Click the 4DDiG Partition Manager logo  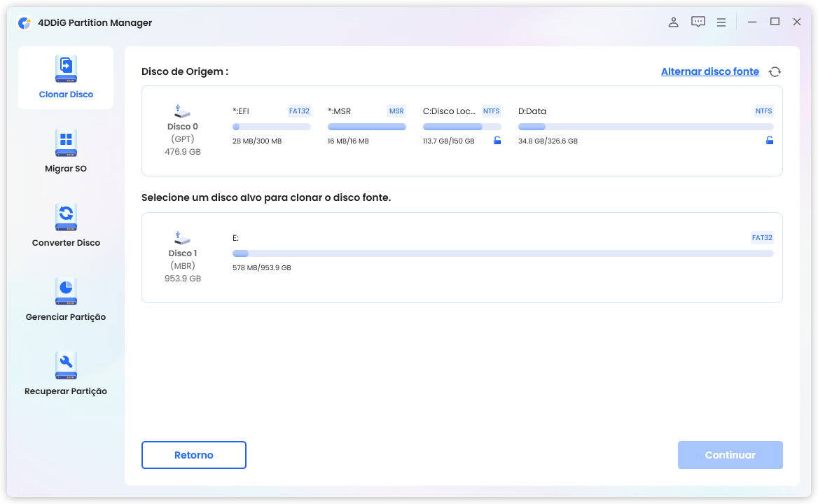click(25, 22)
